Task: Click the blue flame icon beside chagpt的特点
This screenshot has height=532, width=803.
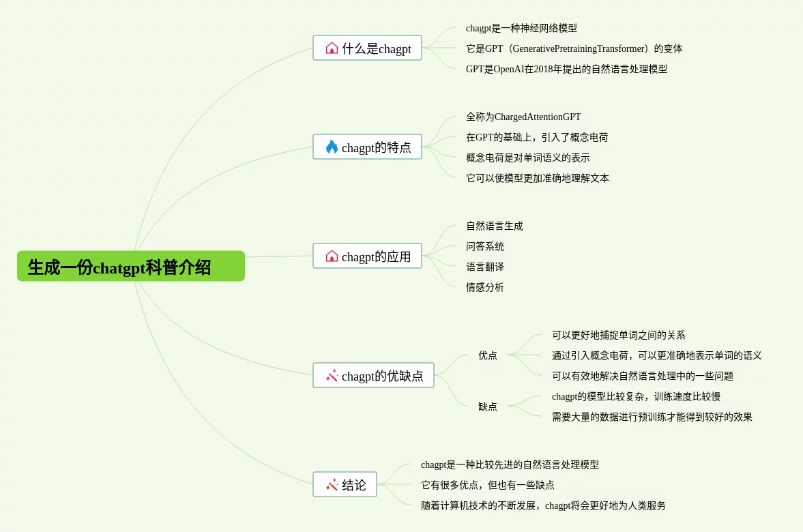Action: point(332,147)
